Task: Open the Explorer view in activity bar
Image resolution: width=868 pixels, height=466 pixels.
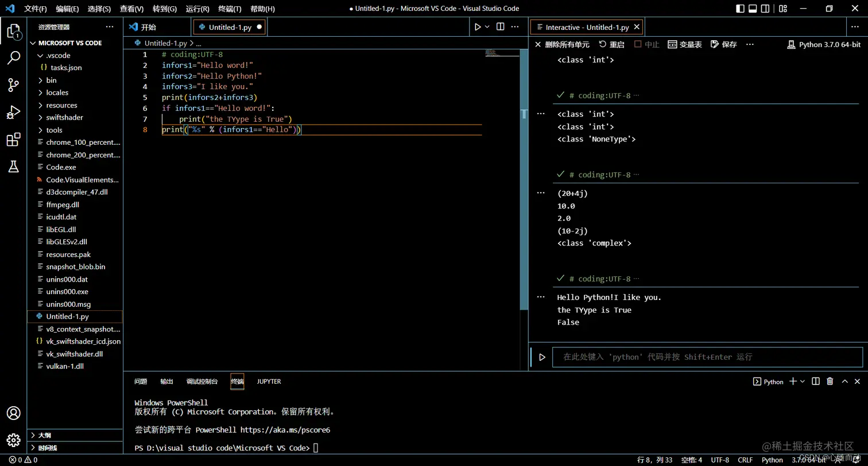Action: coord(13,31)
